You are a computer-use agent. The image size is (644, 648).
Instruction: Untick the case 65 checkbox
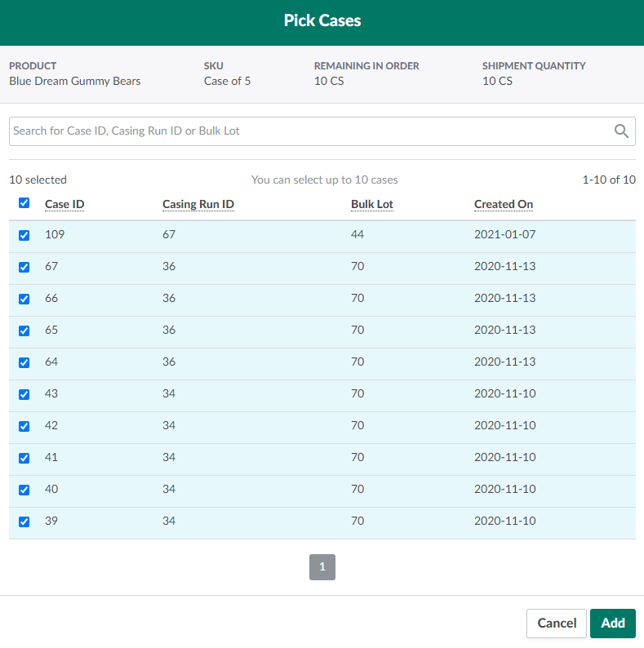[24, 331]
